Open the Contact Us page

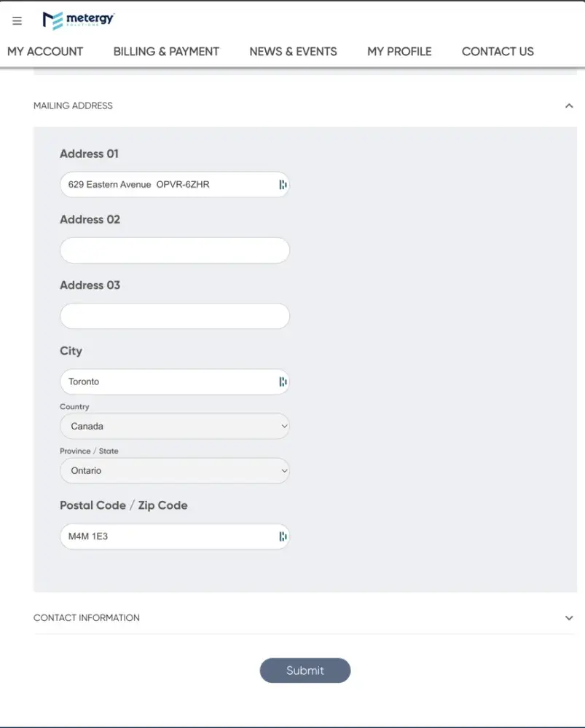click(498, 52)
